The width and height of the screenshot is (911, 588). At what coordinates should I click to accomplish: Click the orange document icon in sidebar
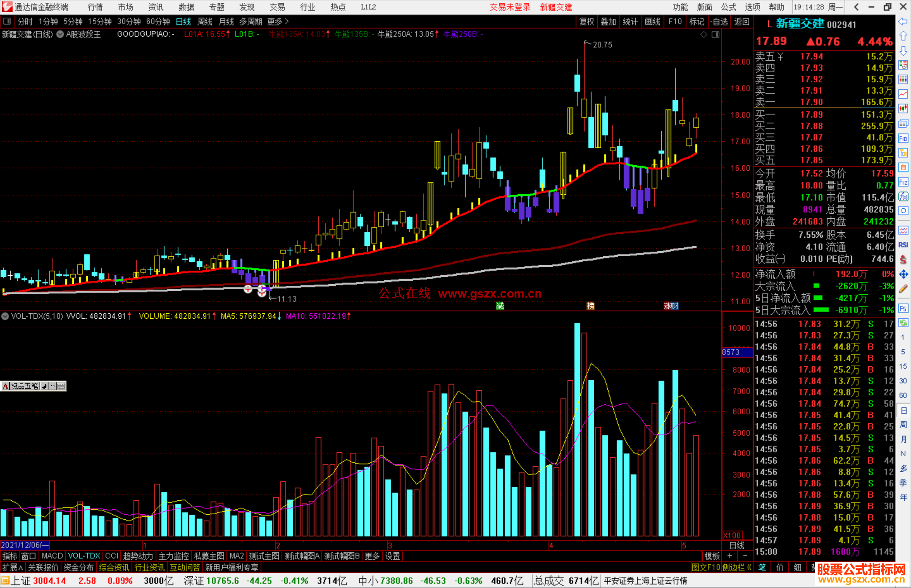(x=903, y=167)
